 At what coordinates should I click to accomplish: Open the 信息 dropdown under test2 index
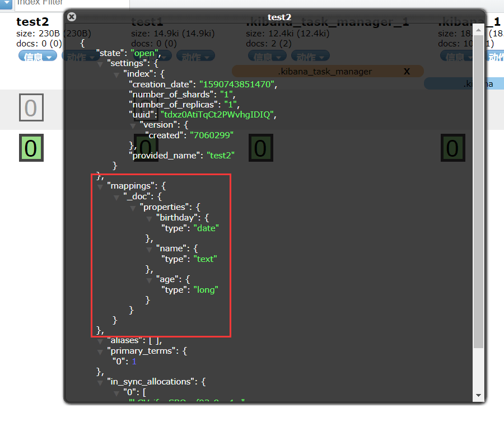[x=38, y=57]
